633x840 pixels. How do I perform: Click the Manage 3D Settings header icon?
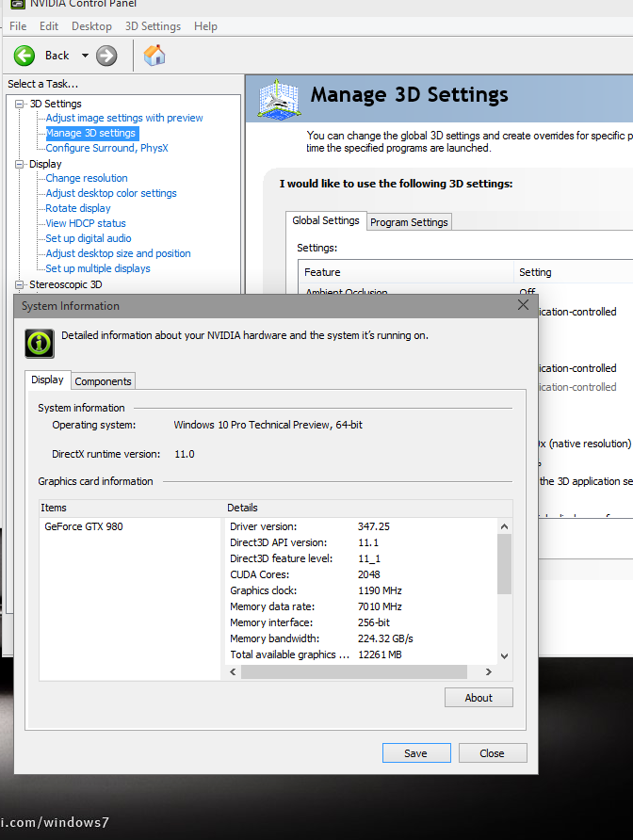point(278,99)
